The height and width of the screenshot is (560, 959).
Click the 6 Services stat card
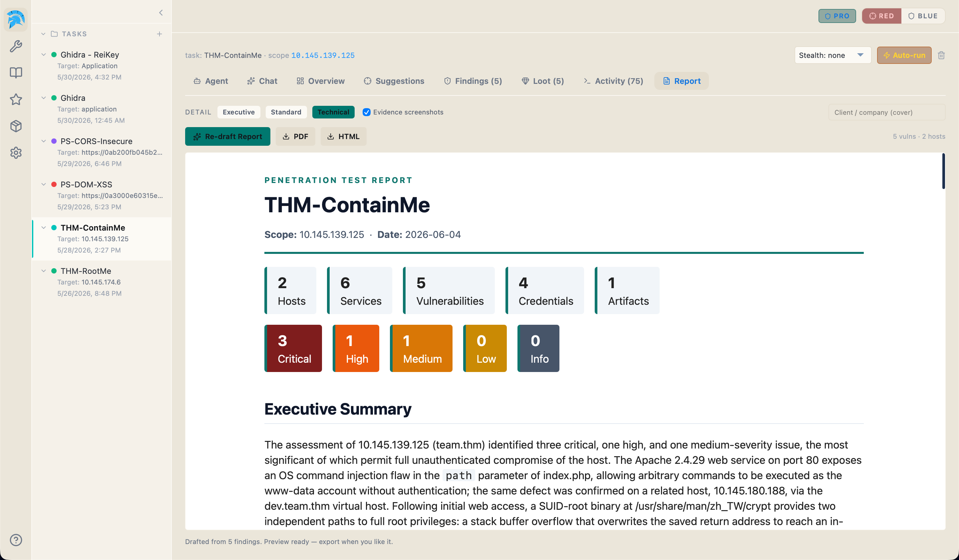pos(359,290)
